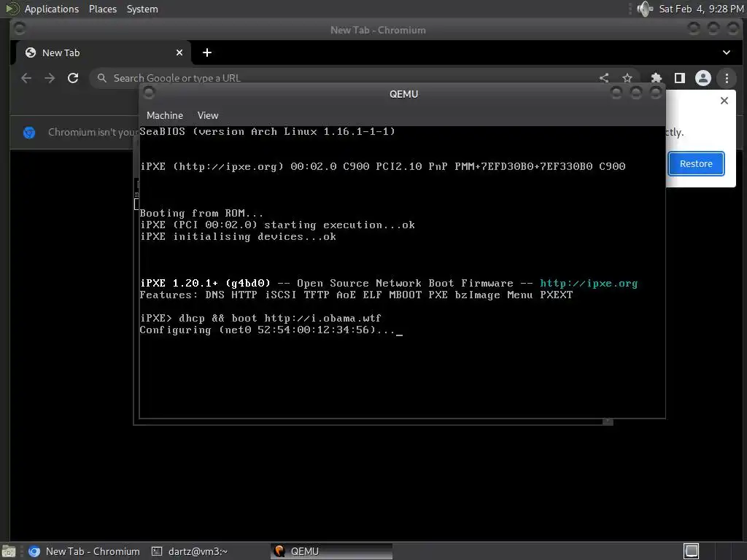Click the QEMU window menu icon in titlebar
This screenshot has width=747, height=560.
point(149,93)
